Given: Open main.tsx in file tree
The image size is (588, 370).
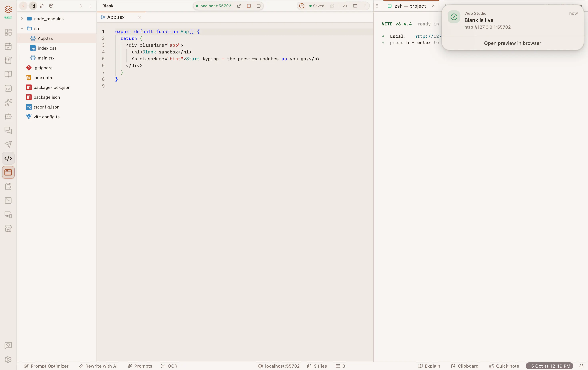Looking at the screenshot, I should click(57, 58).
